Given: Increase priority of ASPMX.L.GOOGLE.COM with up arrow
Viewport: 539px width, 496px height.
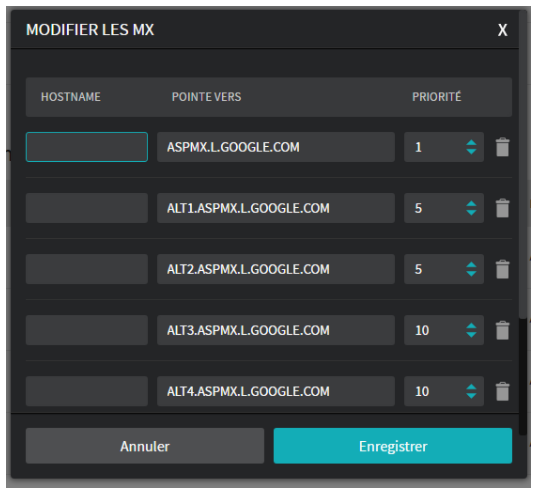Looking at the screenshot, I should [x=471, y=143].
